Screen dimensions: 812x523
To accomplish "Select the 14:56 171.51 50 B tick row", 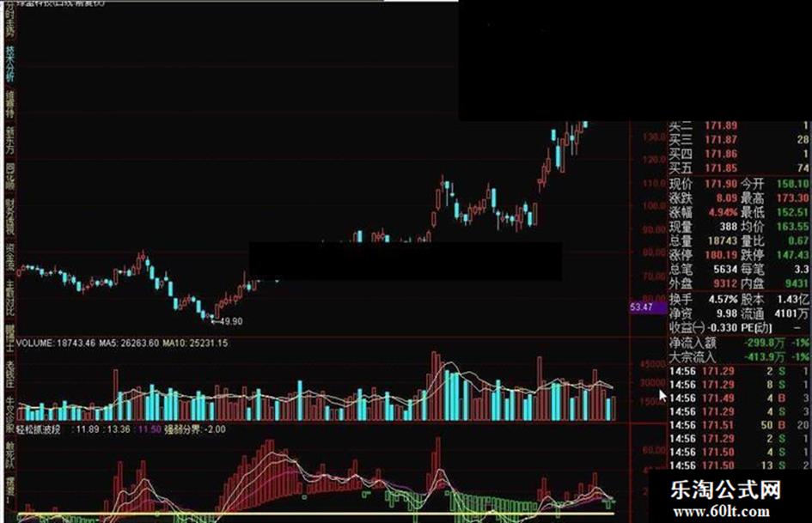I will (x=739, y=425).
